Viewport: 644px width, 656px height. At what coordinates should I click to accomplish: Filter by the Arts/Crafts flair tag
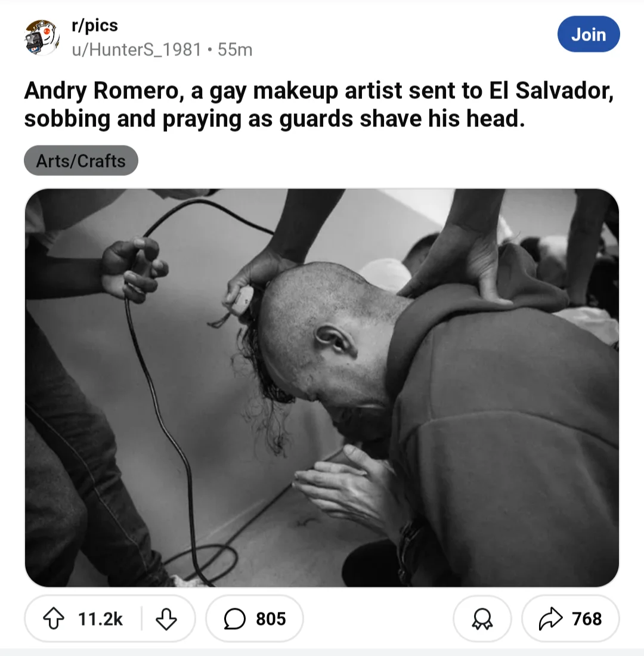80,160
